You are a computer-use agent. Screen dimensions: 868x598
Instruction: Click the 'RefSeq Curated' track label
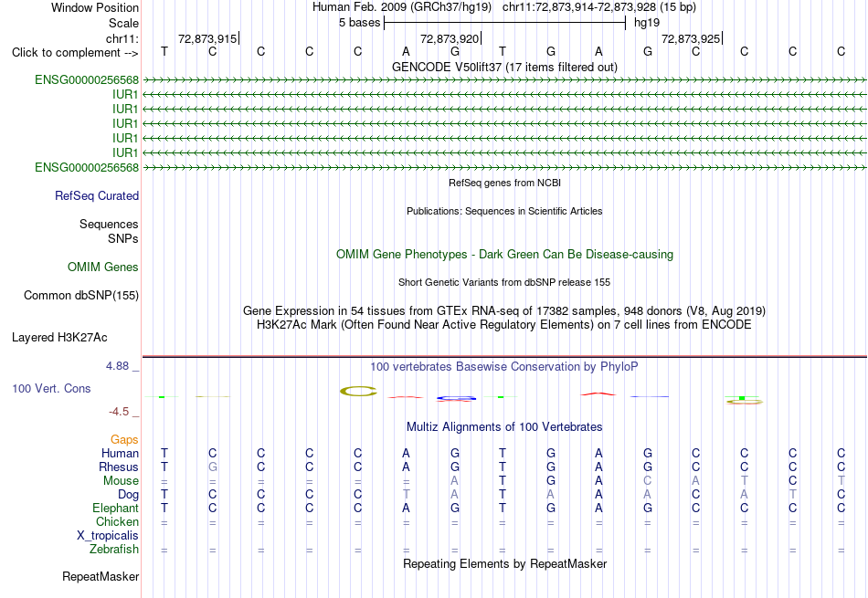(97, 195)
